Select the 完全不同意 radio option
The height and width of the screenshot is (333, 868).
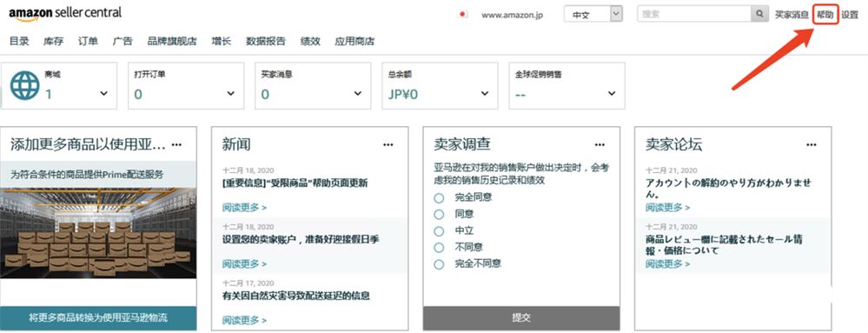tap(439, 264)
